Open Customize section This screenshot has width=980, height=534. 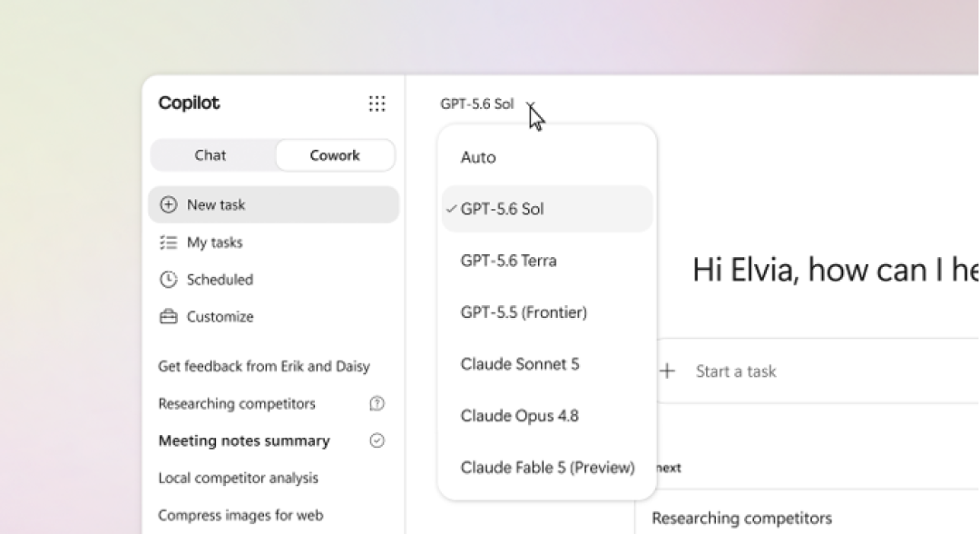[x=274, y=316]
